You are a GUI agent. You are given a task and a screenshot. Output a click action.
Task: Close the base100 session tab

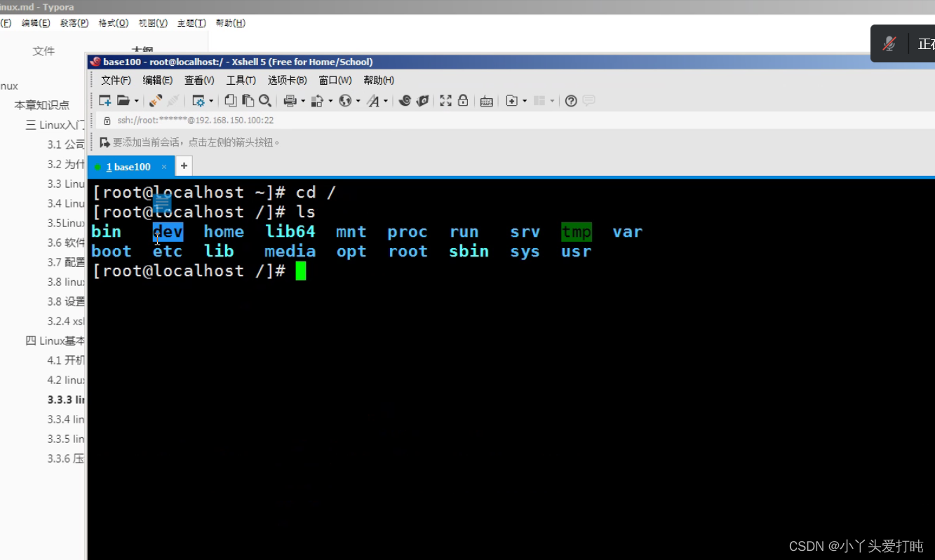(164, 167)
